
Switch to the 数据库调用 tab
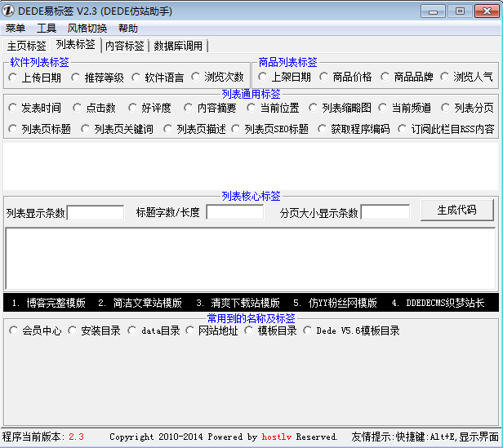178,46
